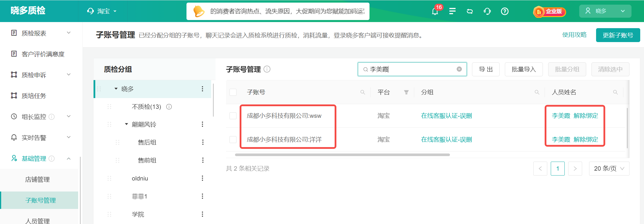Click info icon next to 不质检(13)
Viewport: 644px width, 224px height.
pos(169,107)
